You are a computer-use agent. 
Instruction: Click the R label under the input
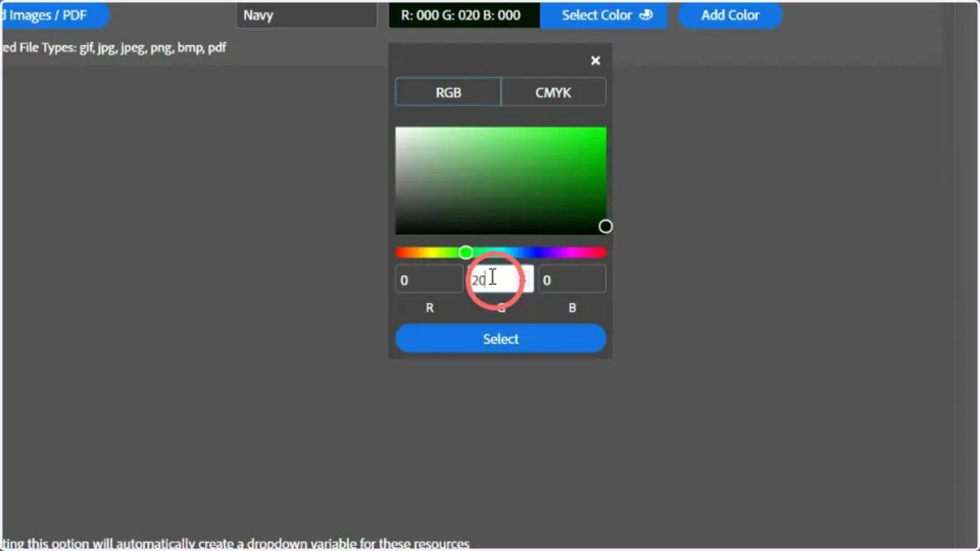(430, 308)
